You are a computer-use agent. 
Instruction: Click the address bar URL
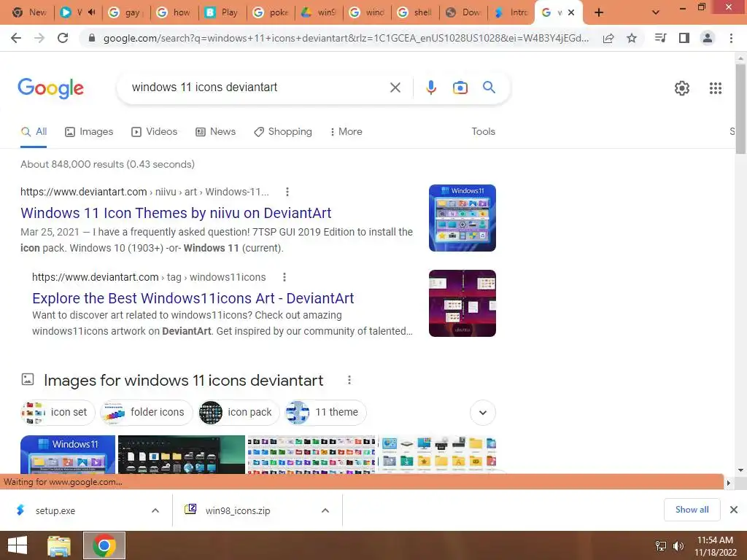coord(346,38)
